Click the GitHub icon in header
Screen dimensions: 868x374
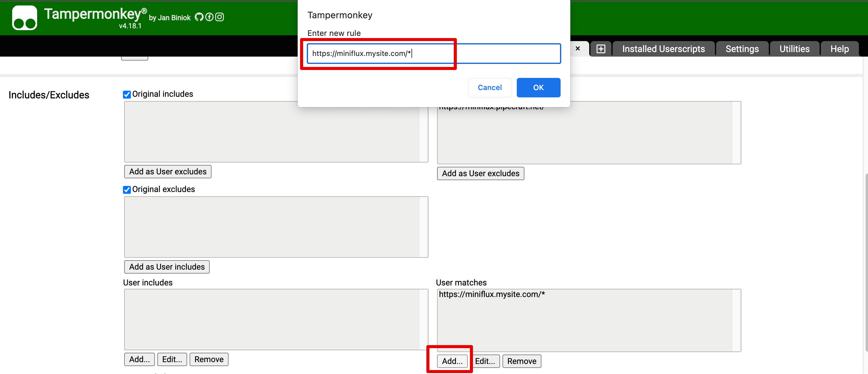(x=201, y=17)
